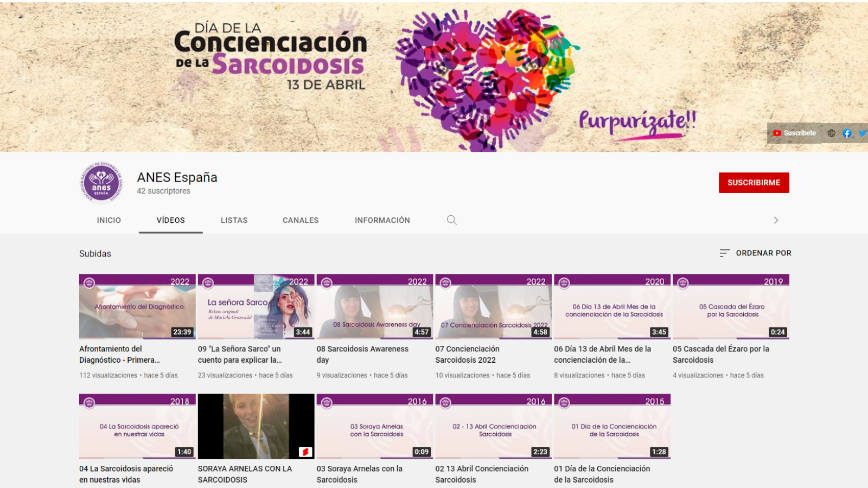
Task: Click the ANES España channel avatar
Action: [101, 182]
